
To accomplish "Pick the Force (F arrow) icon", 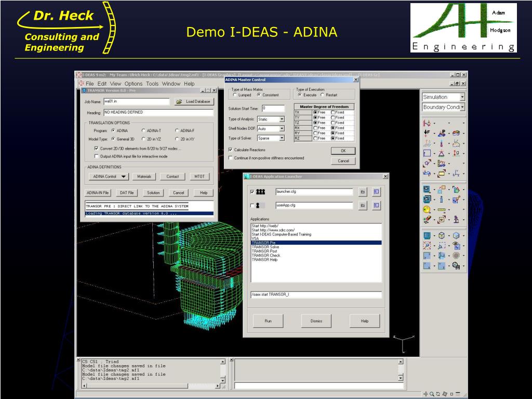I will click(x=427, y=133).
